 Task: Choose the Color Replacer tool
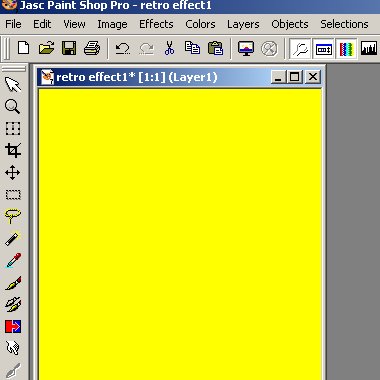click(x=13, y=327)
